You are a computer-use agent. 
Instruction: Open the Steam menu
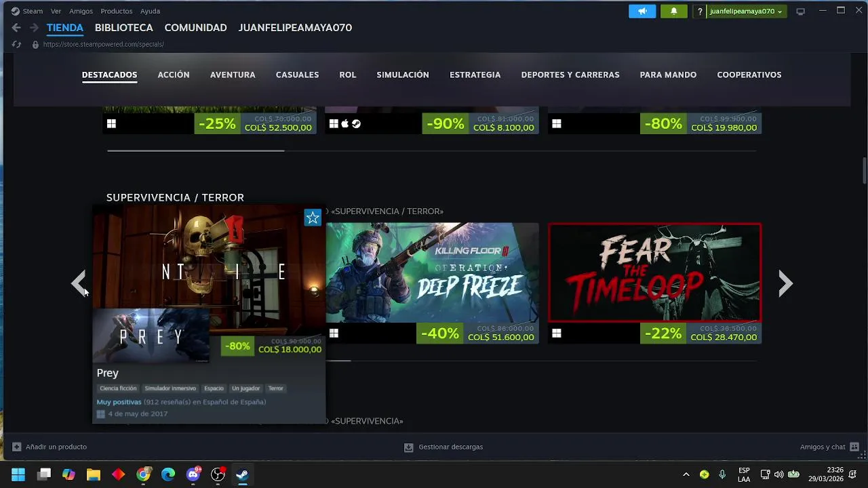pos(33,11)
